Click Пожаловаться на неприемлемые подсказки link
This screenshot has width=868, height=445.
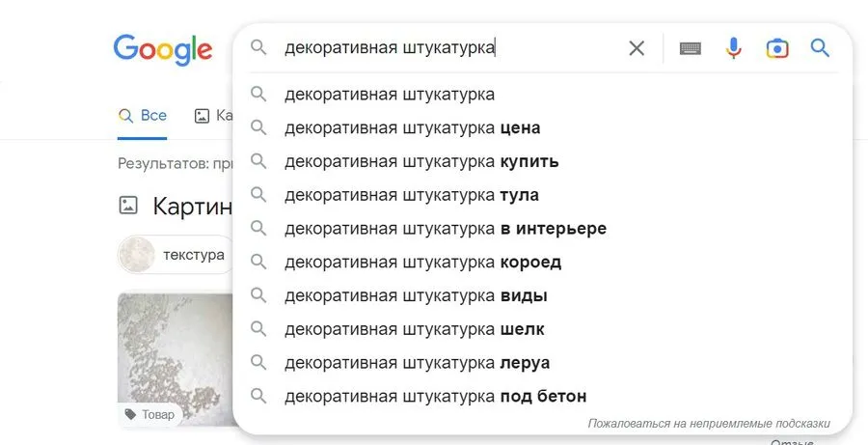(x=708, y=424)
